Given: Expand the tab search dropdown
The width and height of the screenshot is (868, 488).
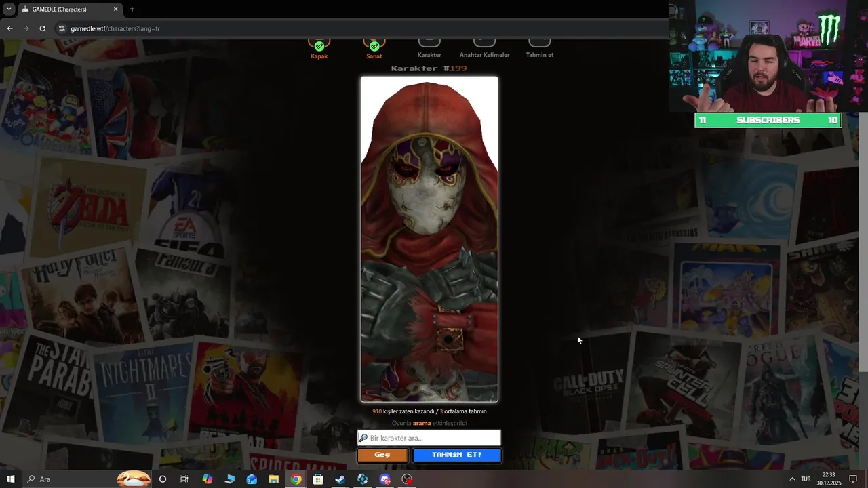Looking at the screenshot, I should pyautogui.click(x=8, y=9).
